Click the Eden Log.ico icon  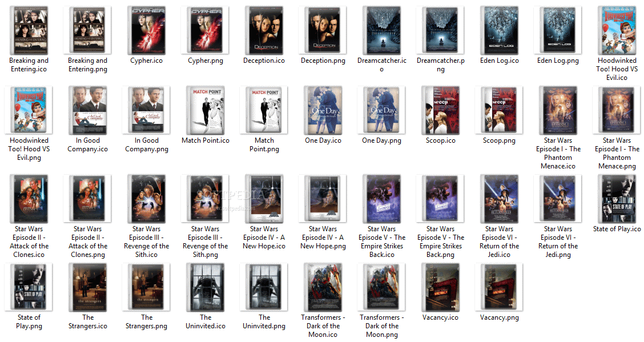coord(500,30)
